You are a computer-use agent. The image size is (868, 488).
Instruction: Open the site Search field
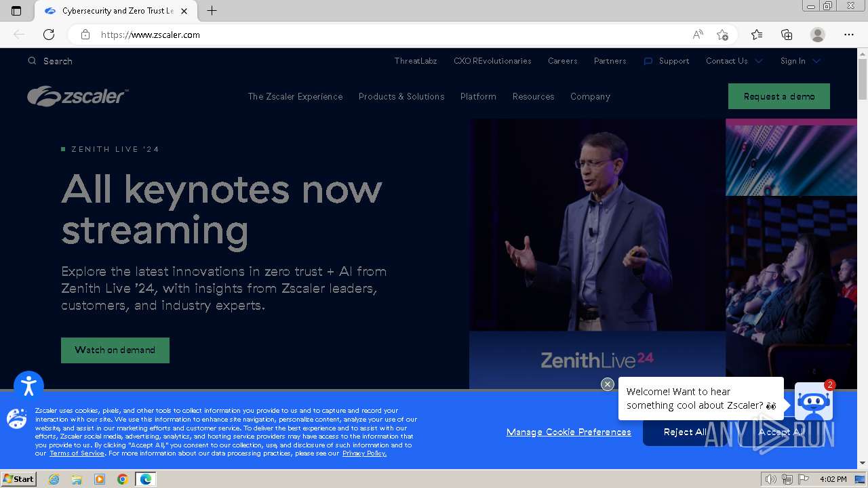[x=58, y=61]
